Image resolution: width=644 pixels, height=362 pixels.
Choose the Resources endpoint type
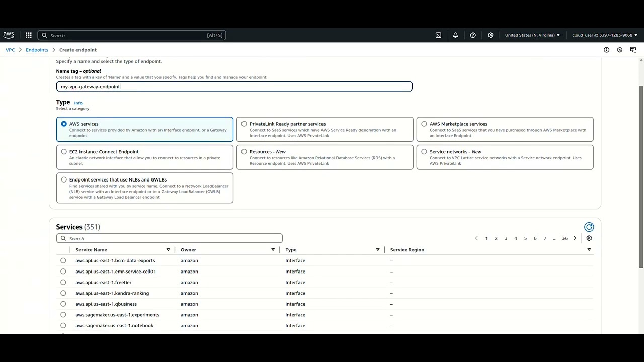[325, 157]
